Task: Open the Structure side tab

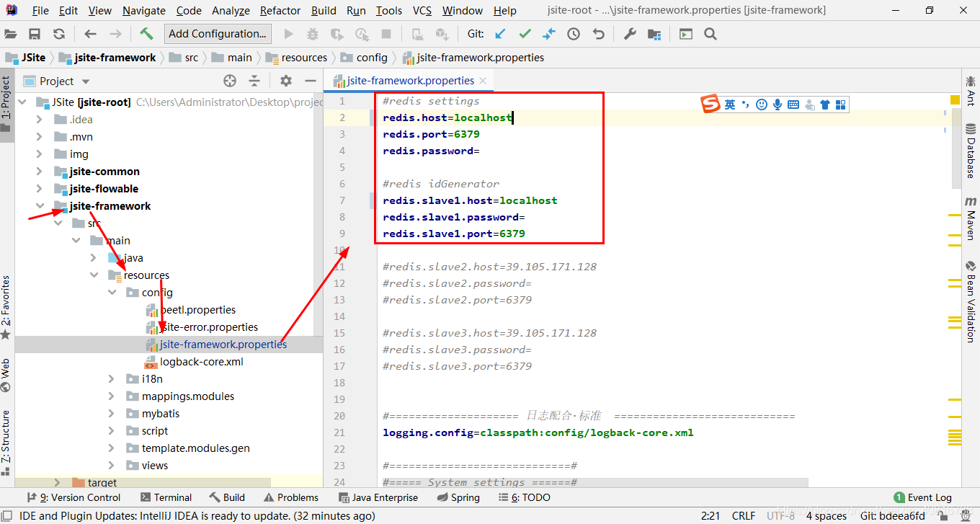Action: [6, 443]
